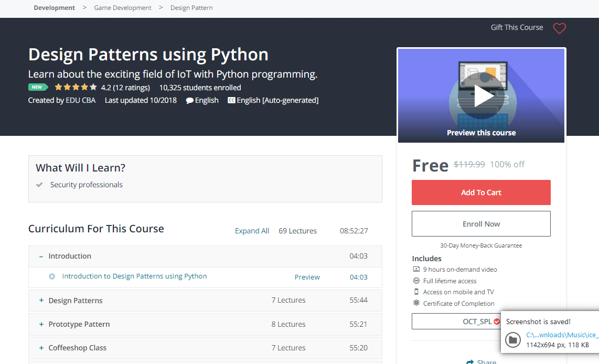Screen dimensions: 599x364
Task: Click the star rating icons
Action: click(x=76, y=88)
